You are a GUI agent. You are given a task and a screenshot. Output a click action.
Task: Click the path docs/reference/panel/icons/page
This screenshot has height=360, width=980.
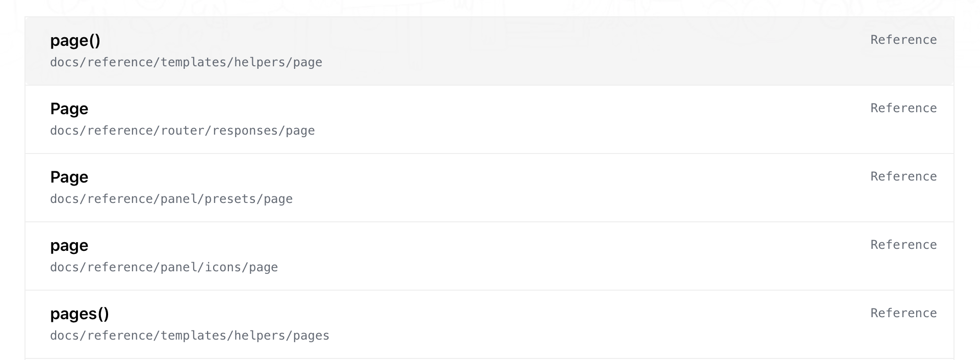tap(164, 267)
